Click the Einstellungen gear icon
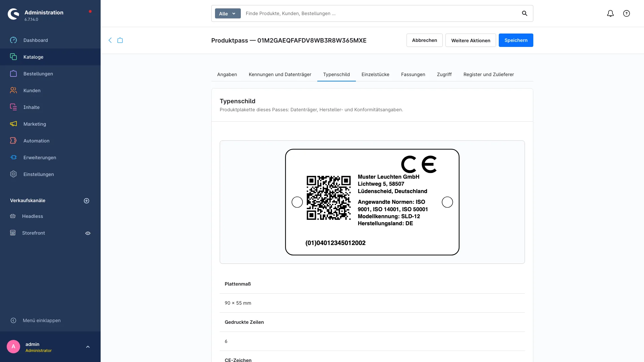The width and height of the screenshot is (644, 362). point(13,174)
